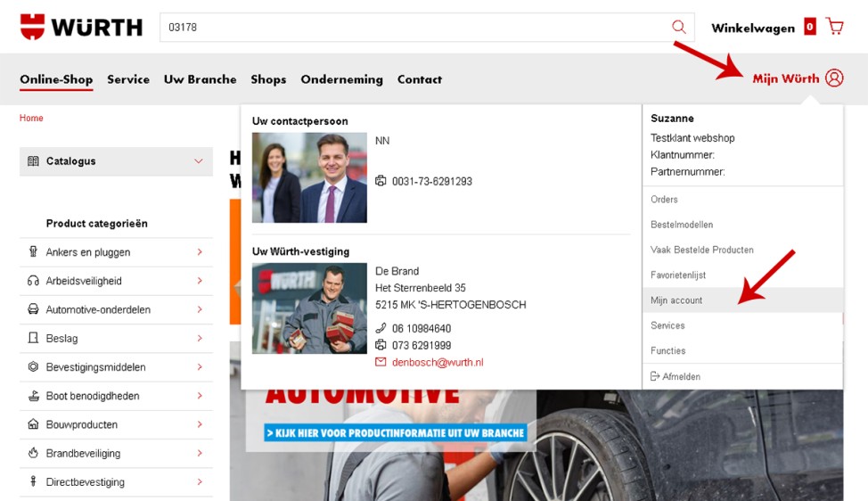Click the Automotive-onderdelen car icon
The image size is (868, 501).
(33, 309)
